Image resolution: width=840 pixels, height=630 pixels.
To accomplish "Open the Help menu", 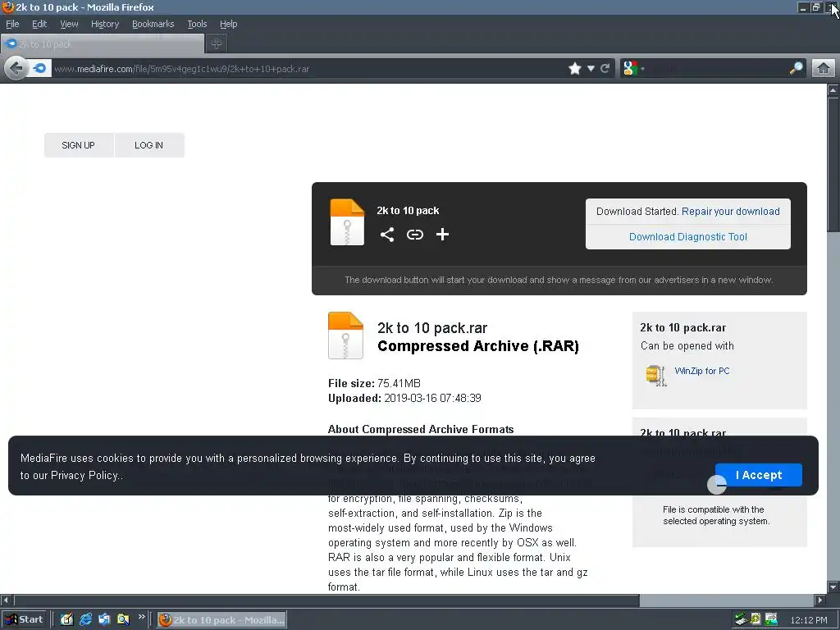I will [229, 24].
